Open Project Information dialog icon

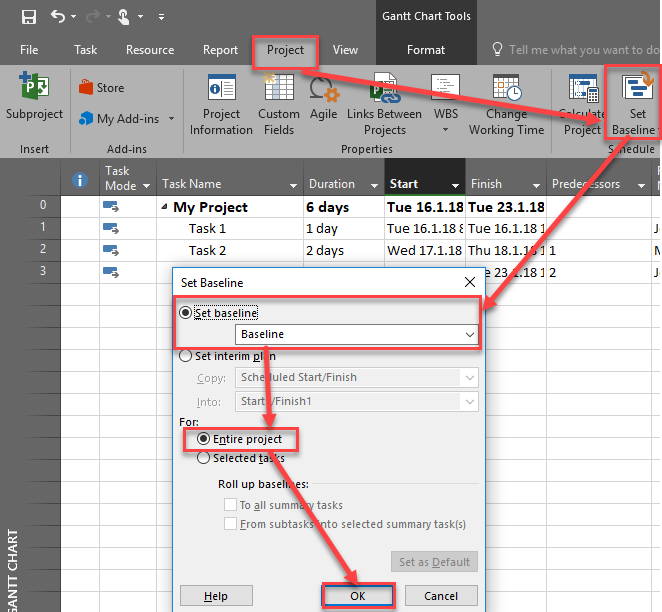221,93
